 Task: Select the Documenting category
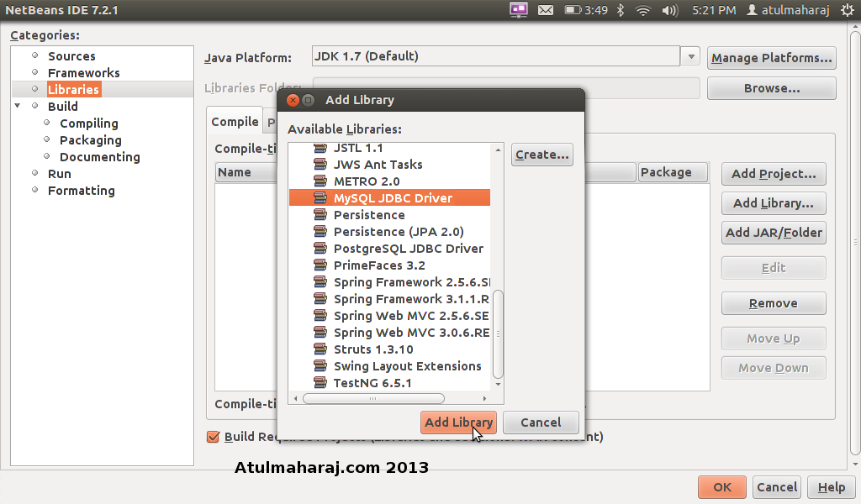pos(100,157)
